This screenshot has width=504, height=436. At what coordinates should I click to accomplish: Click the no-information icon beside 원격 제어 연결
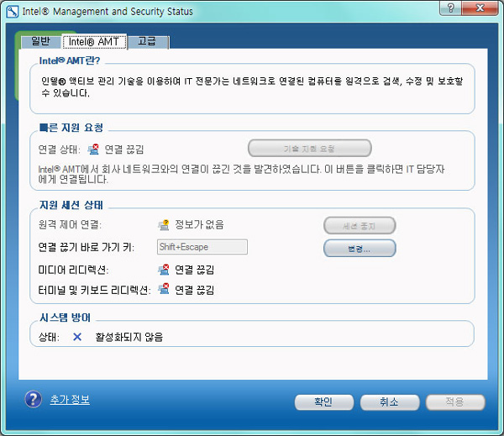point(163,225)
